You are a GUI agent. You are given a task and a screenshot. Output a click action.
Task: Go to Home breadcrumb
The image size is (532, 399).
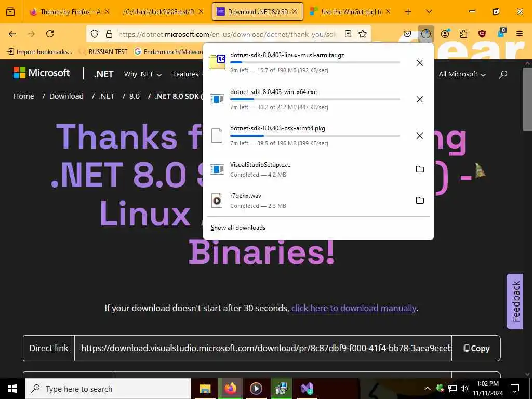pos(24,96)
